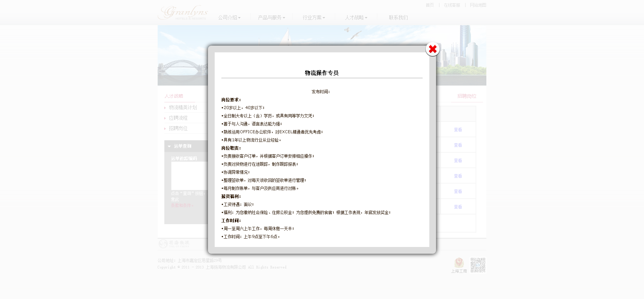Click the Granlyns logo in the header

pyautogui.click(x=183, y=13)
